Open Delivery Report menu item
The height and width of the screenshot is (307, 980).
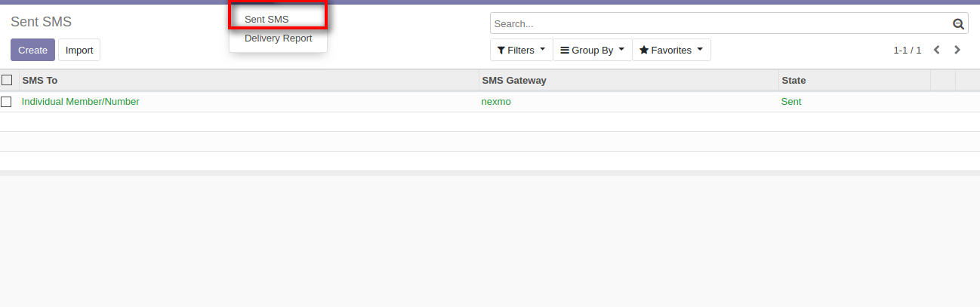pos(278,38)
